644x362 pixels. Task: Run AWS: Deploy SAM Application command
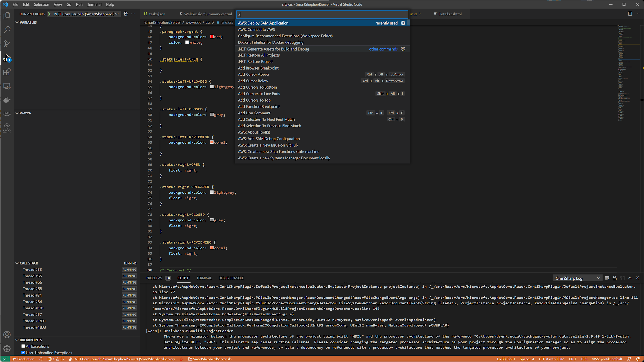pyautogui.click(x=322, y=23)
